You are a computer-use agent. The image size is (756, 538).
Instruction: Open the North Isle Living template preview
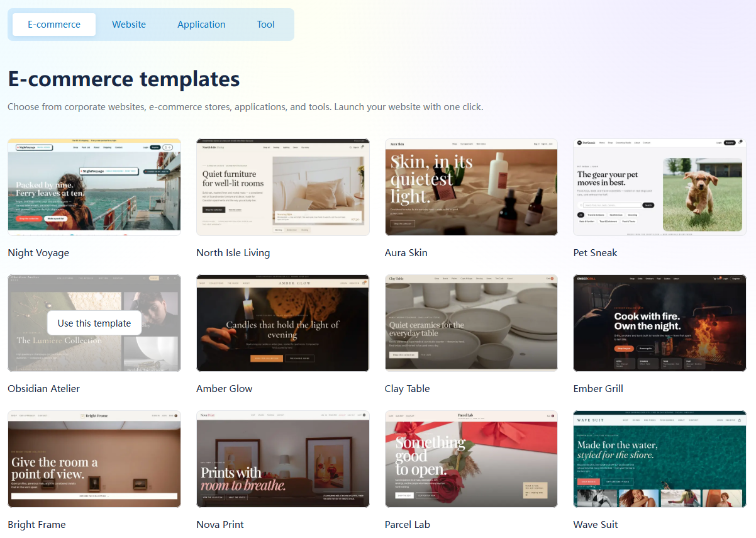point(283,187)
